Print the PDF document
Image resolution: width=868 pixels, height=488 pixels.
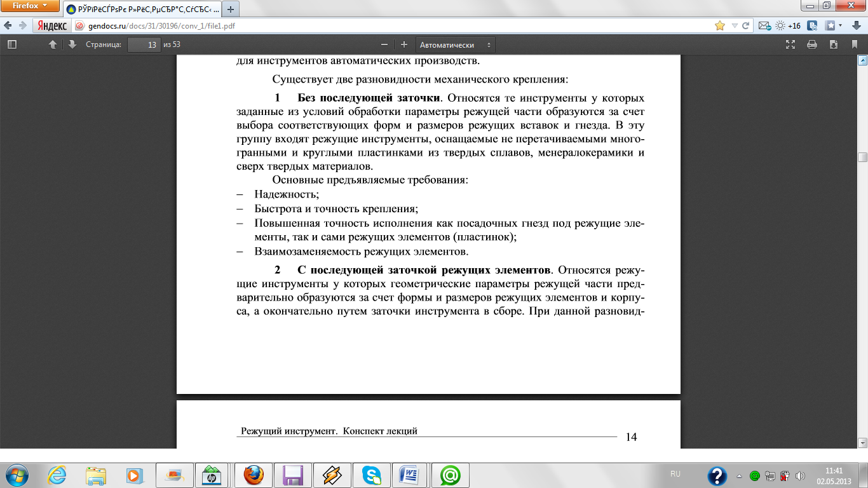811,44
